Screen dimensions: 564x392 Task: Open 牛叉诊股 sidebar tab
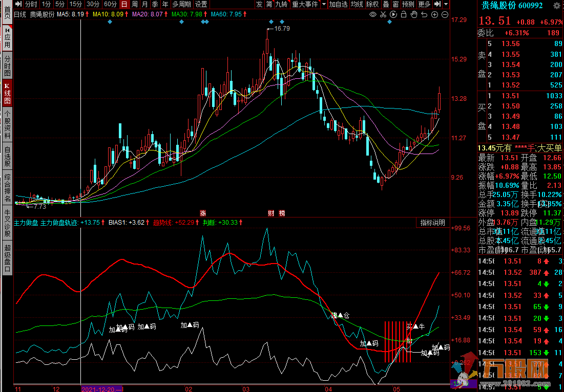[7, 223]
